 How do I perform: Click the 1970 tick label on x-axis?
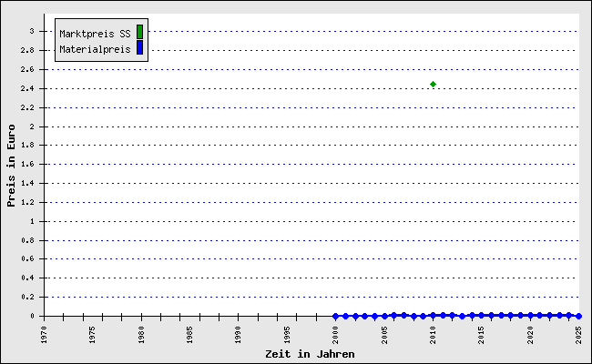click(x=44, y=333)
